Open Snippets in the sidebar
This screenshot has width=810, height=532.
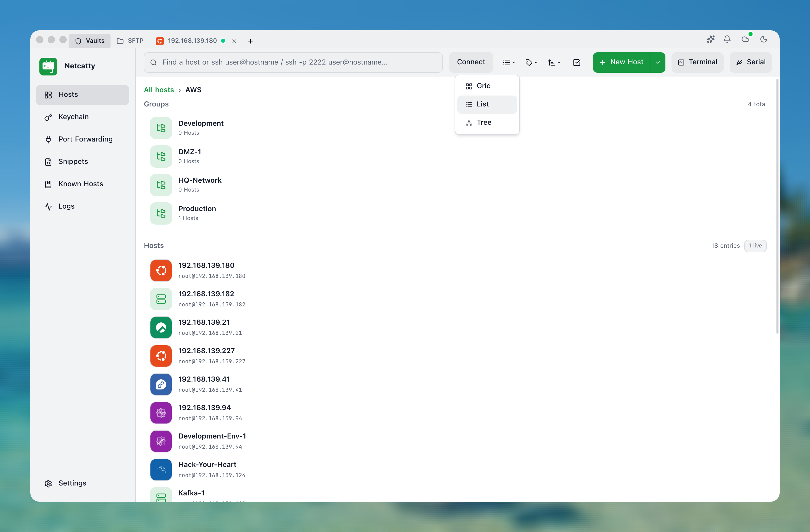pos(82,162)
